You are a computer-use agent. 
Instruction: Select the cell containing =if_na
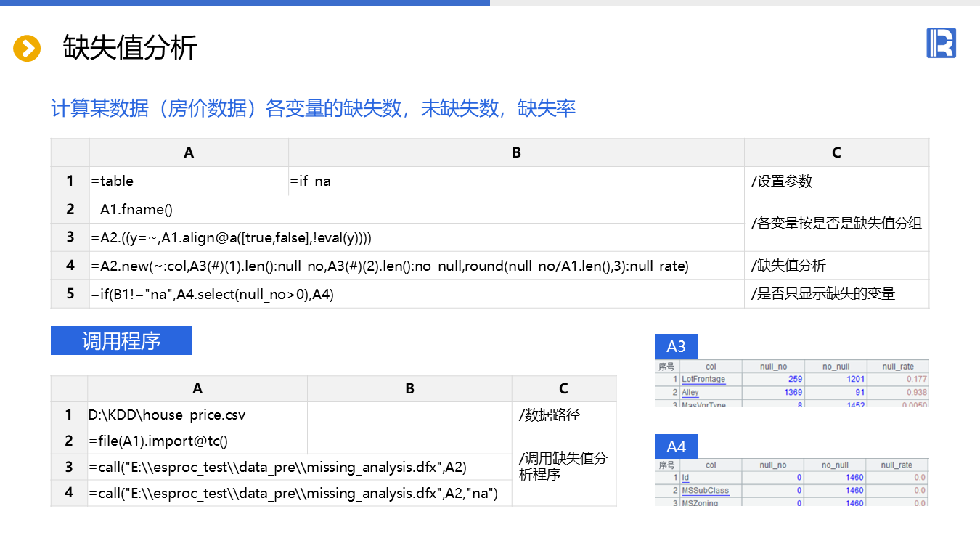(x=516, y=181)
